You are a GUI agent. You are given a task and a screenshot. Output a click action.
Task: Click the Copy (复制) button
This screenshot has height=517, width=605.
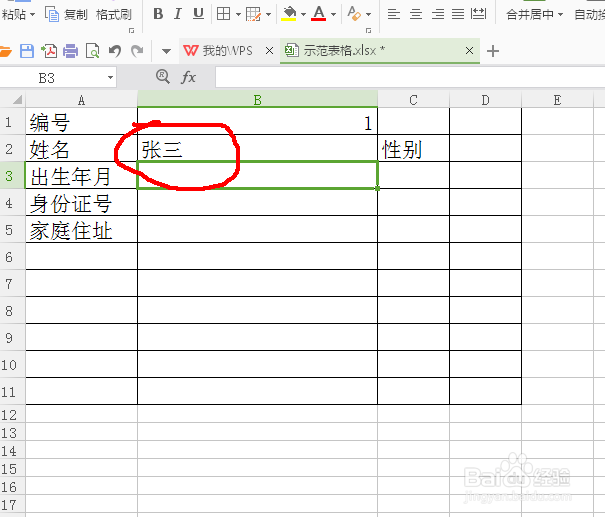pos(66,15)
